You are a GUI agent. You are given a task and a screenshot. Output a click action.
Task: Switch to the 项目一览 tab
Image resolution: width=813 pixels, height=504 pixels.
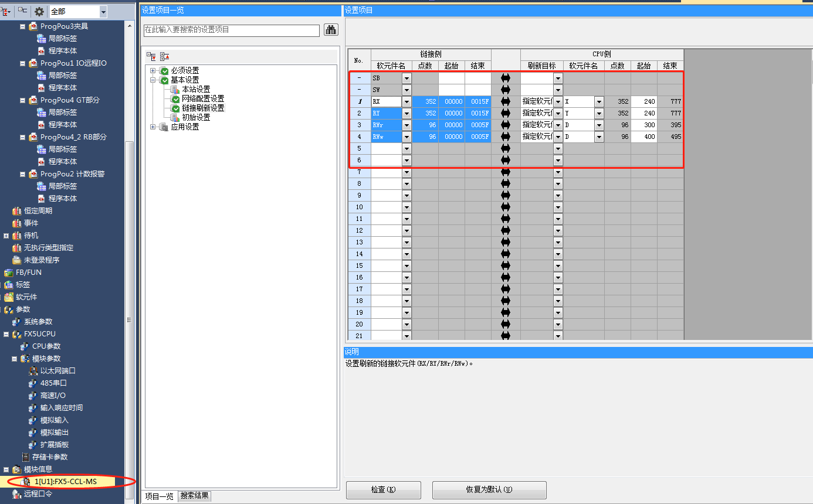[x=160, y=496]
